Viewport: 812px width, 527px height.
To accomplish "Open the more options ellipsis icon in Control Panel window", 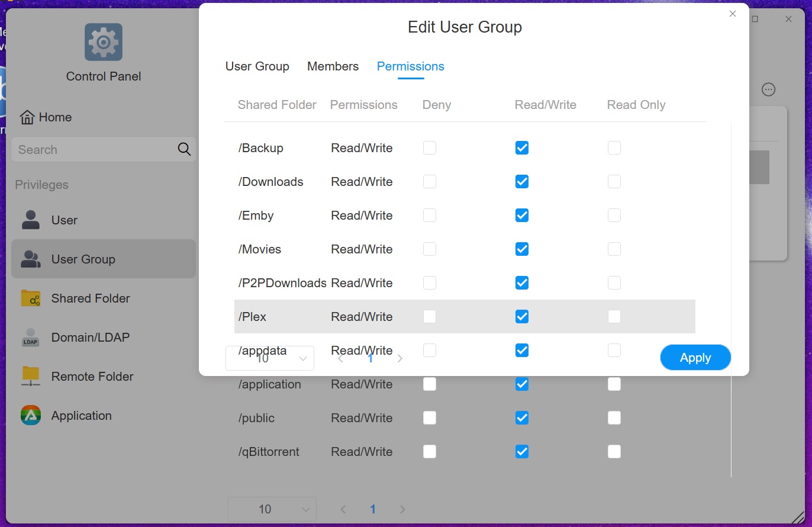I will tap(768, 89).
